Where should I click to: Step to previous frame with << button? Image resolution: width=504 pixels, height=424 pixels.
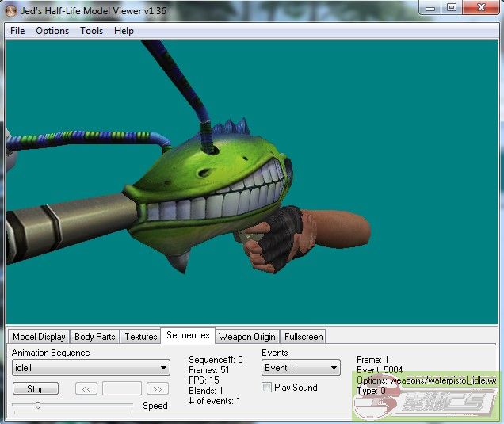[x=86, y=388]
